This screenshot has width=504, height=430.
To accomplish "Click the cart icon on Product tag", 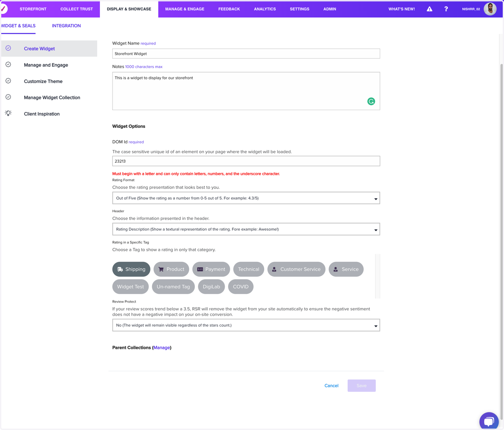I will pyautogui.click(x=161, y=269).
